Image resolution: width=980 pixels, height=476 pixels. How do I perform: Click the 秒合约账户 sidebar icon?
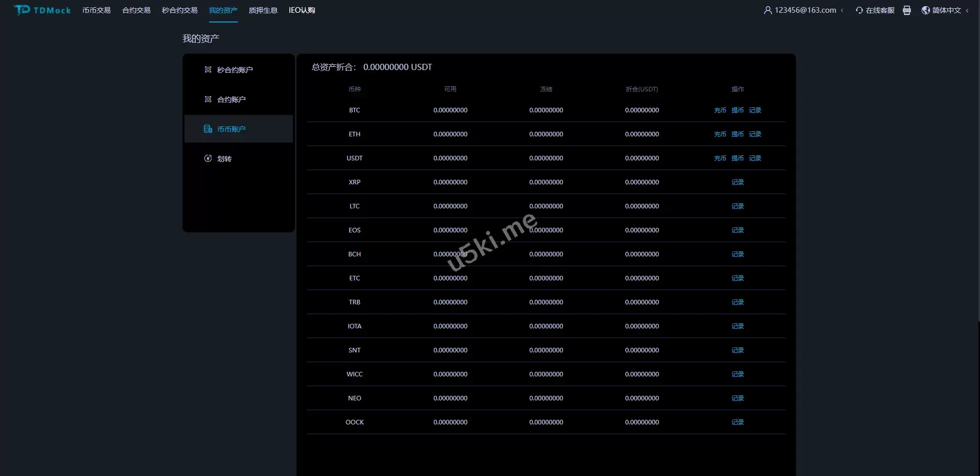point(208,69)
